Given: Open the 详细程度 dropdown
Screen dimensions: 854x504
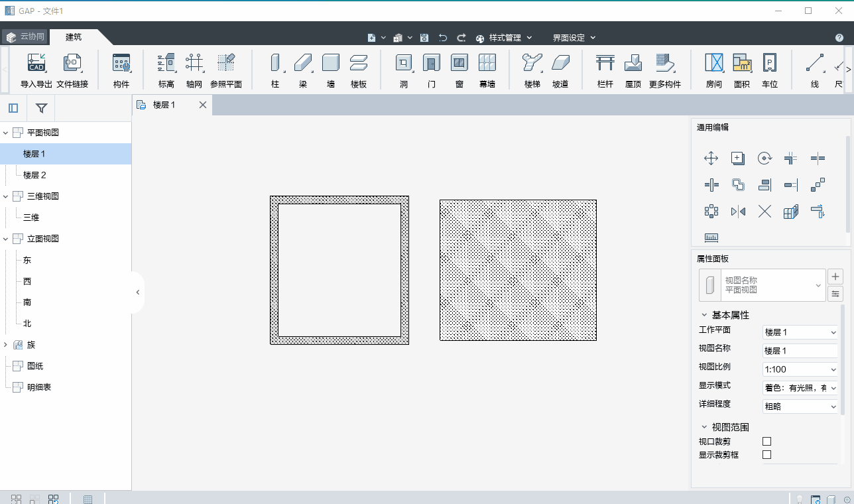Looking at the screenshot, I should pyautogui.click(x=800, y=407).
